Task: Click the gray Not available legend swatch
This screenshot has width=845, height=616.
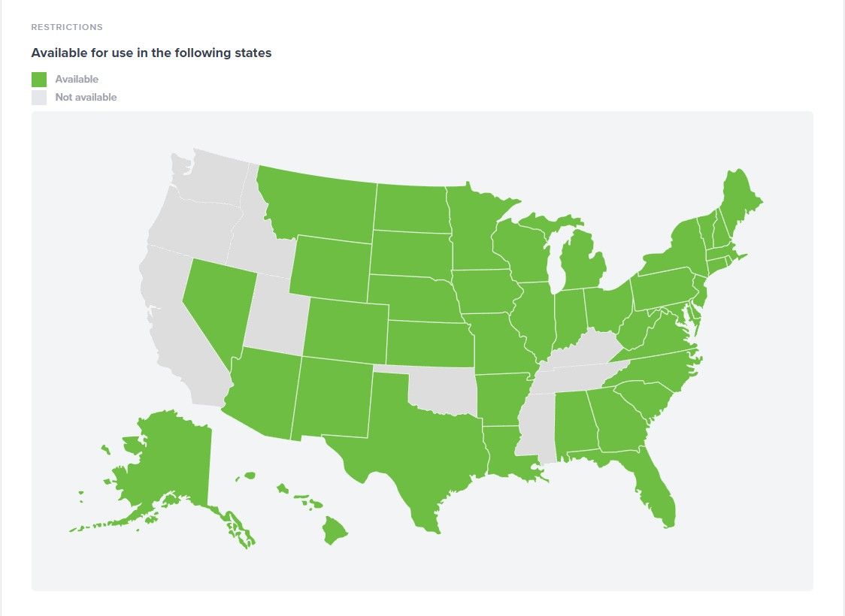Action: [39, 98]
